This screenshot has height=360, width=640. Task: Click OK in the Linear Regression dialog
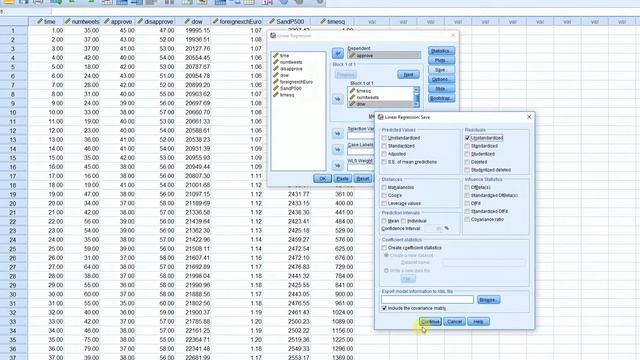click(x=322, y=179)
